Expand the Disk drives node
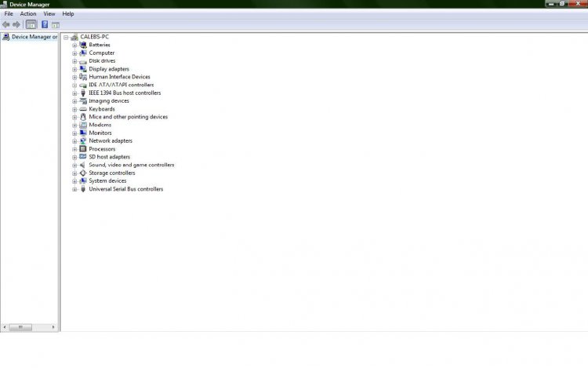Image resolution: width=588 pixels, height=368 pixels. (74, 61)
